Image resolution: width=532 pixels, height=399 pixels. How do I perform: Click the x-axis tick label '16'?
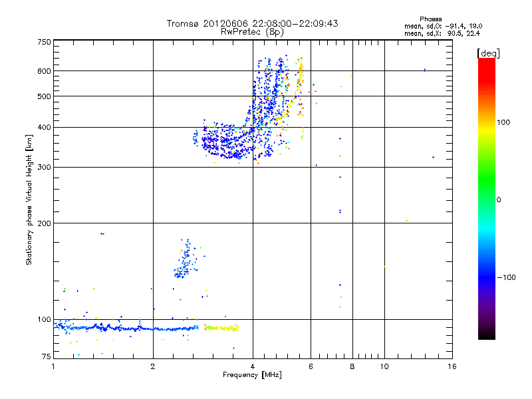452,366
